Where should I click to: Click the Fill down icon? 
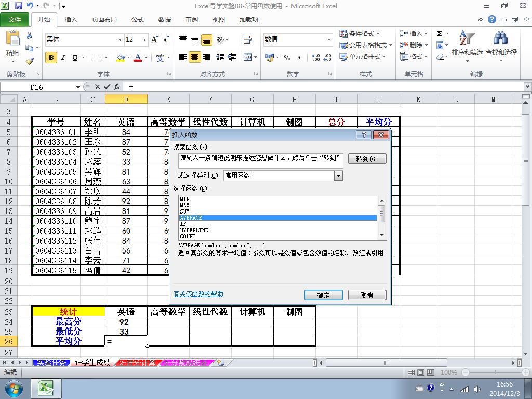[440, 45]
